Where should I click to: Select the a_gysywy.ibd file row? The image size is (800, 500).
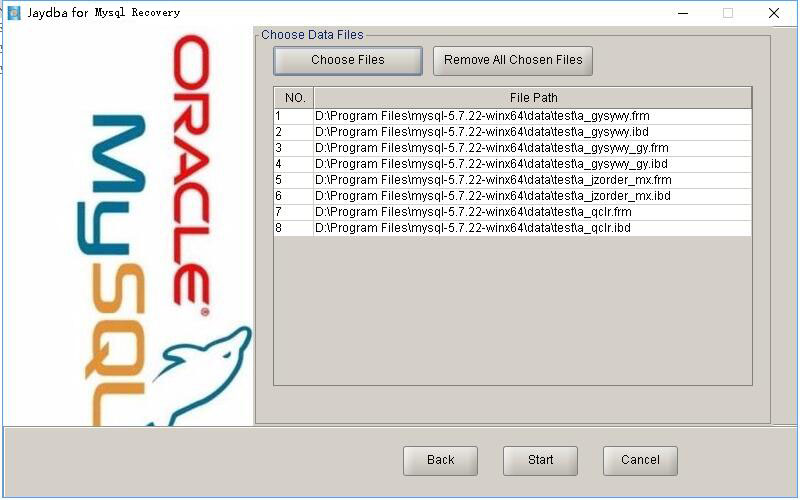pyautogui.click(x=513, y=132)
